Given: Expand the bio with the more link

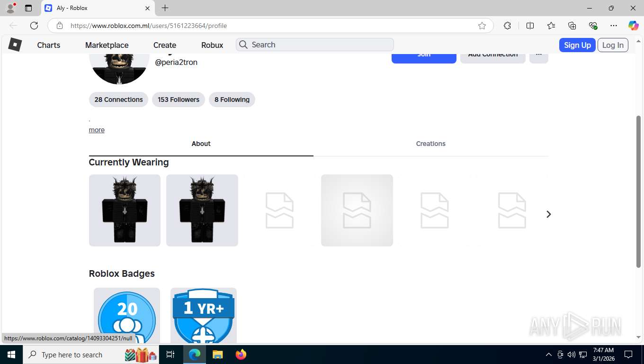Looking at the screenshot, I should 97,130.
